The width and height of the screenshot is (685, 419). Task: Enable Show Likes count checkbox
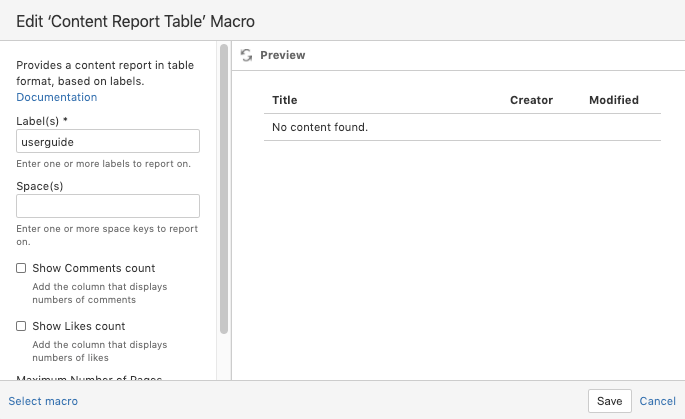click(21, 326)
